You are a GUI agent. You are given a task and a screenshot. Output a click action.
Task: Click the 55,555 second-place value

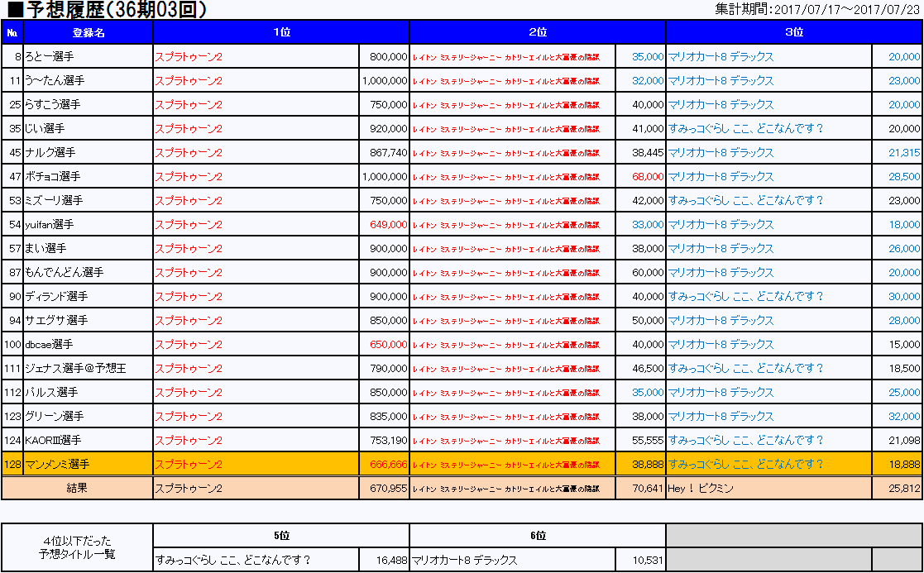tap(648, 441)
